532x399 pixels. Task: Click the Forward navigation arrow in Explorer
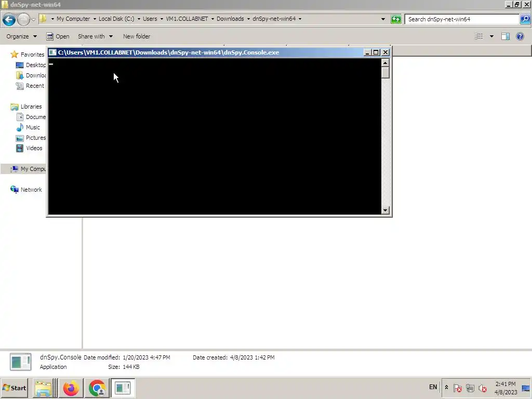point(23,19)
